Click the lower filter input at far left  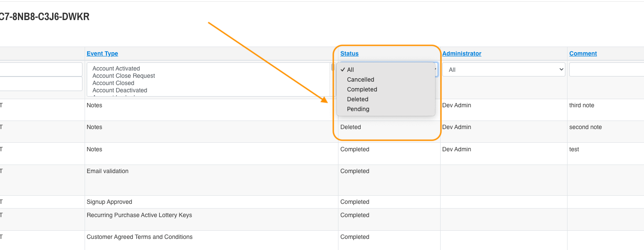41,84
